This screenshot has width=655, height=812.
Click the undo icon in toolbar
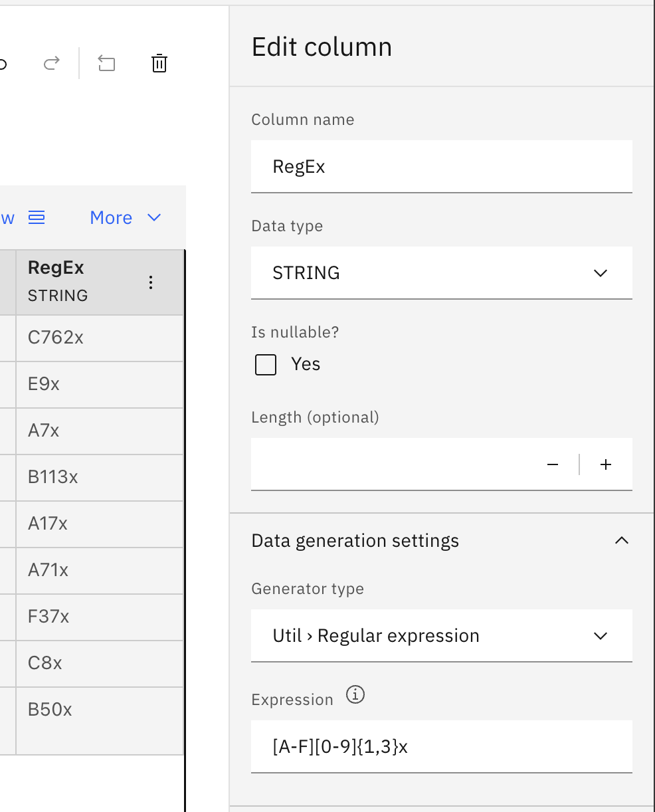(x=3, y=64)
